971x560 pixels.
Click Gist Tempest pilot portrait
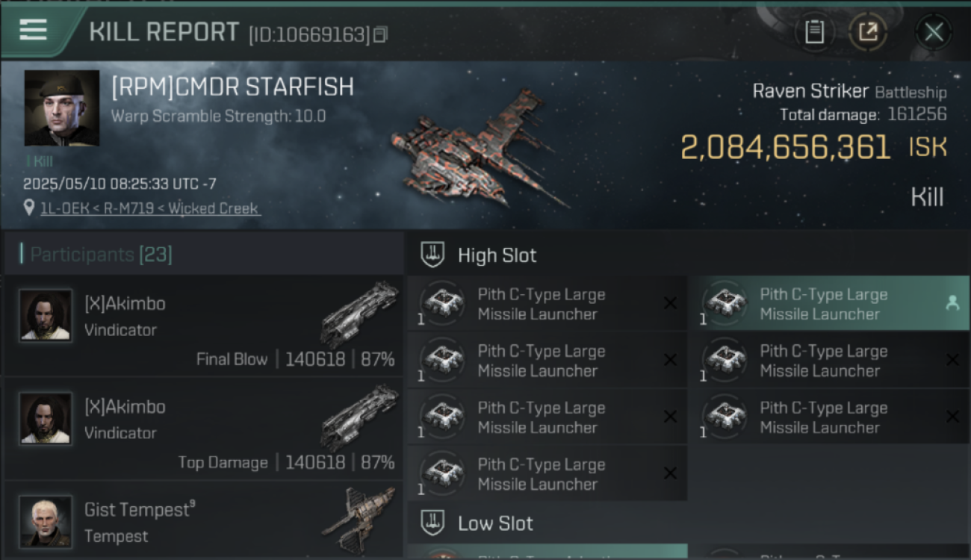(46, 520)
